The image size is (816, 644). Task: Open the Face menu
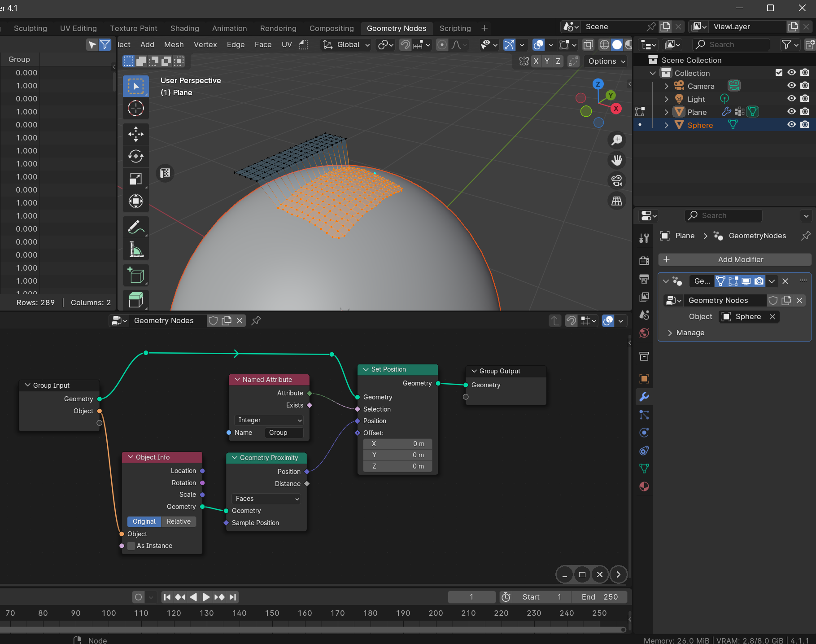(263, 44)
